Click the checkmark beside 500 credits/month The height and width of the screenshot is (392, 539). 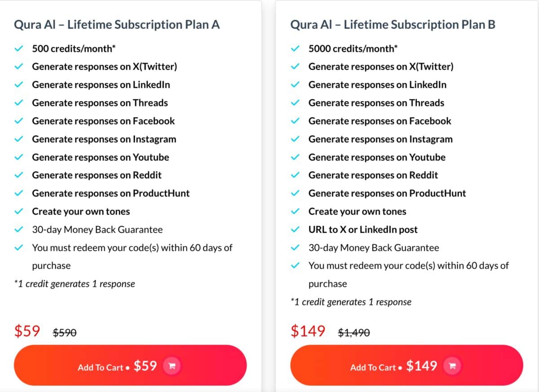coord(19,48)
